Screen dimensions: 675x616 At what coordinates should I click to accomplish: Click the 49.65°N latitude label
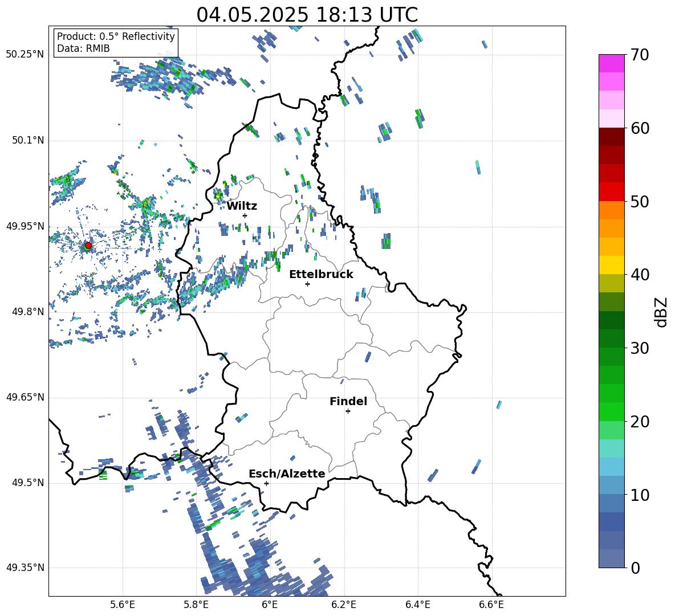point(25,397)
